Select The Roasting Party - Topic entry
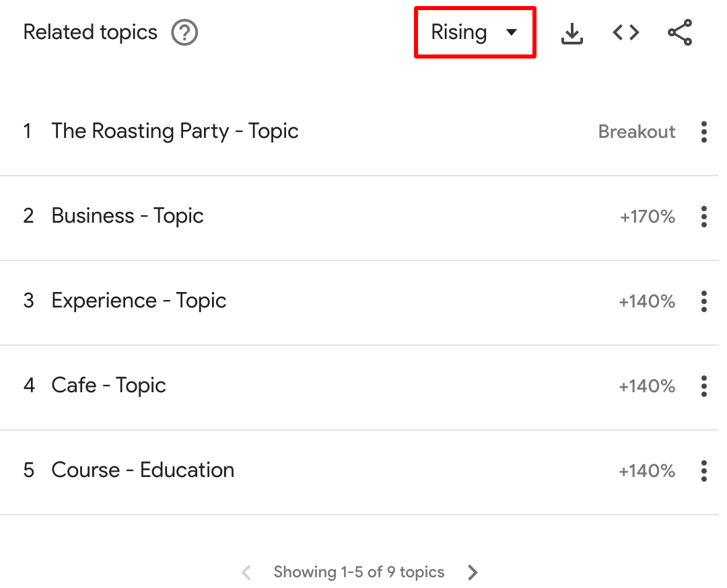Viewport: 727px width, 588px height. [175, 131]
